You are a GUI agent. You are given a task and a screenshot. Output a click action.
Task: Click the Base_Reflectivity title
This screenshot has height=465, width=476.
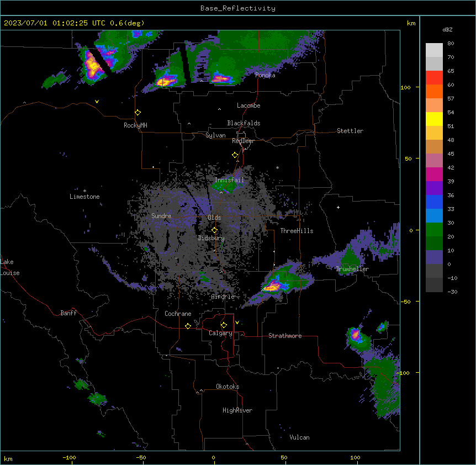coord(238,8)
